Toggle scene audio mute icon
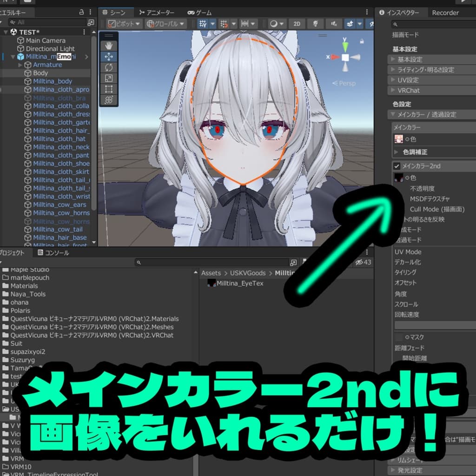This screenshot has width=476, height=476. (x=334, y=24)
